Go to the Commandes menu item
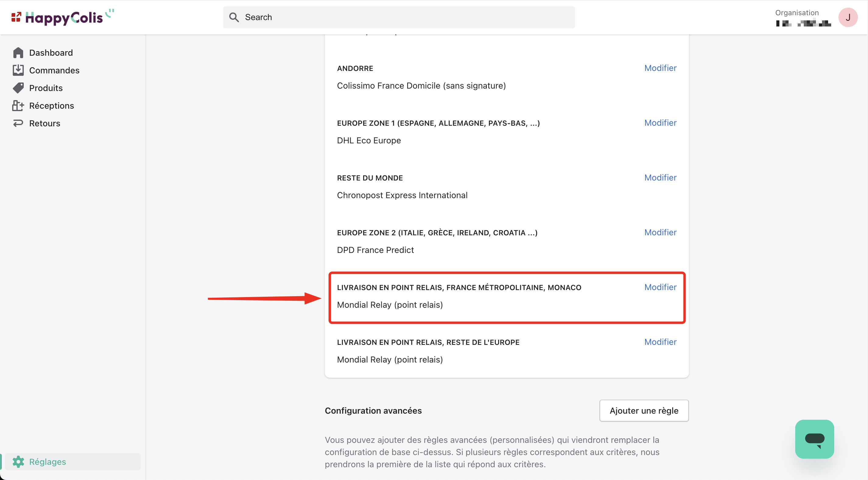 [x=54, y=70]
